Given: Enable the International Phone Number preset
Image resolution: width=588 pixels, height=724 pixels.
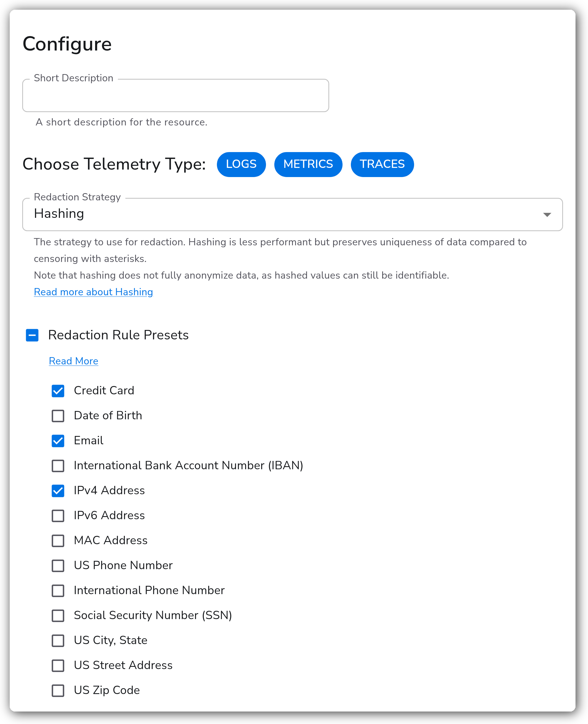Looking at the screenshot, I should [58, 591].
